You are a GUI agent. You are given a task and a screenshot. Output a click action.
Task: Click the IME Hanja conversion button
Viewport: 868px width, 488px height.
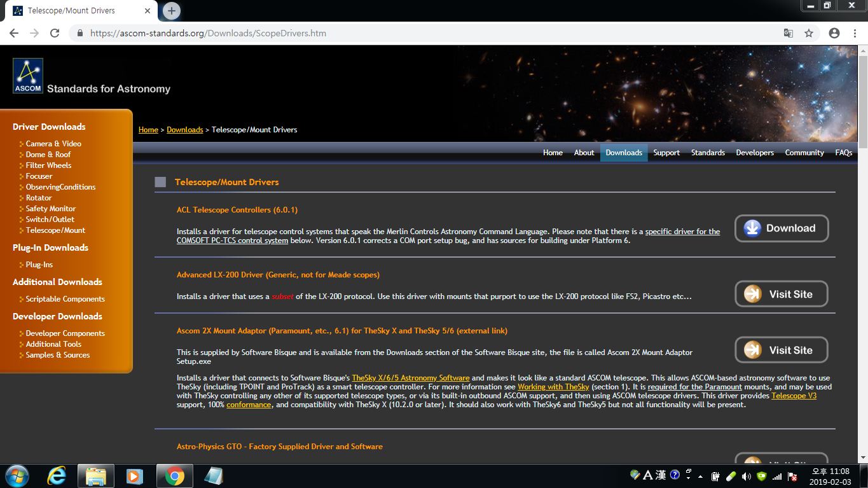tap(661, 475)
